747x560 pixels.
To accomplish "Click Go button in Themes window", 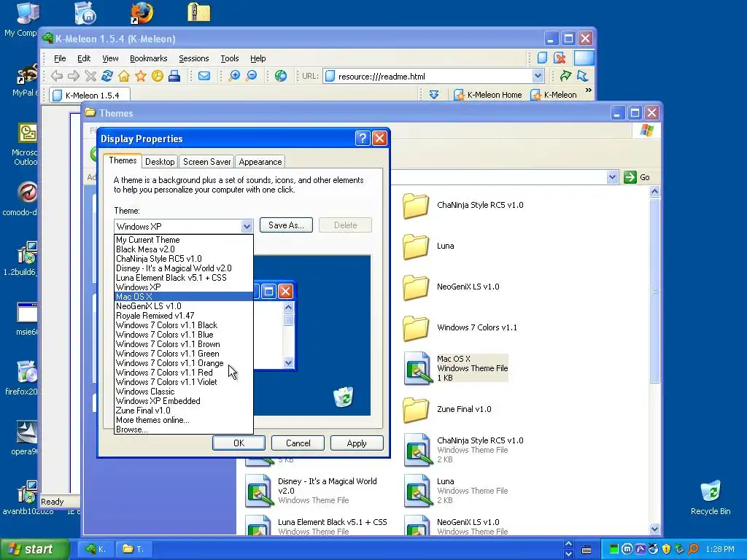I will tap(637, 177).
